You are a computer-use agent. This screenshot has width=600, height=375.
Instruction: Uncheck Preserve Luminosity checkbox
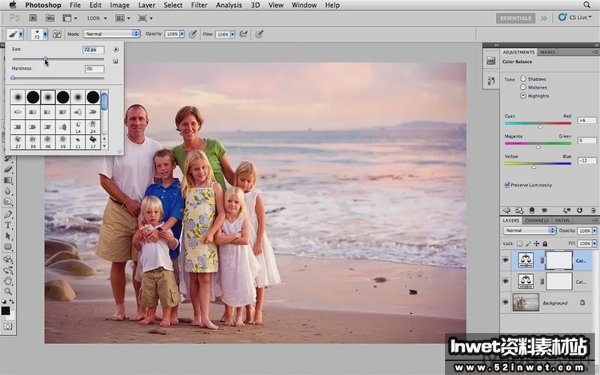[x=507, y=185]
